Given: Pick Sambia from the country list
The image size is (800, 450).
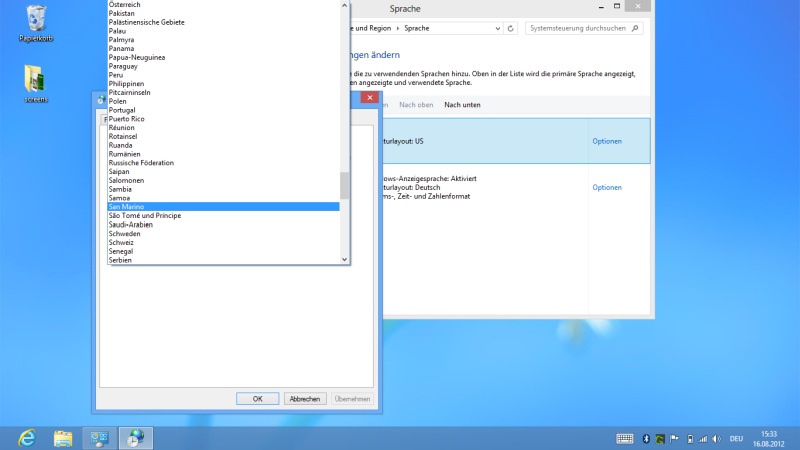Looking at the screenshot, I should click(x=223, y=189).
